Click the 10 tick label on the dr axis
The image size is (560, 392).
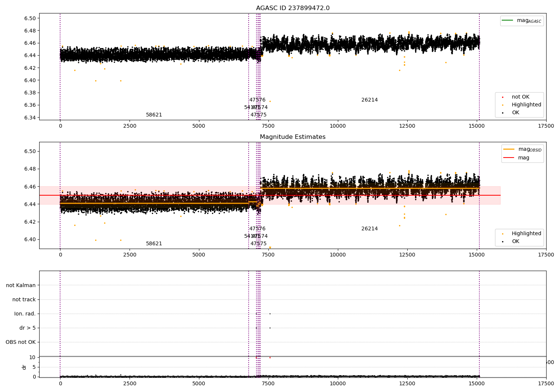point(32,357)
